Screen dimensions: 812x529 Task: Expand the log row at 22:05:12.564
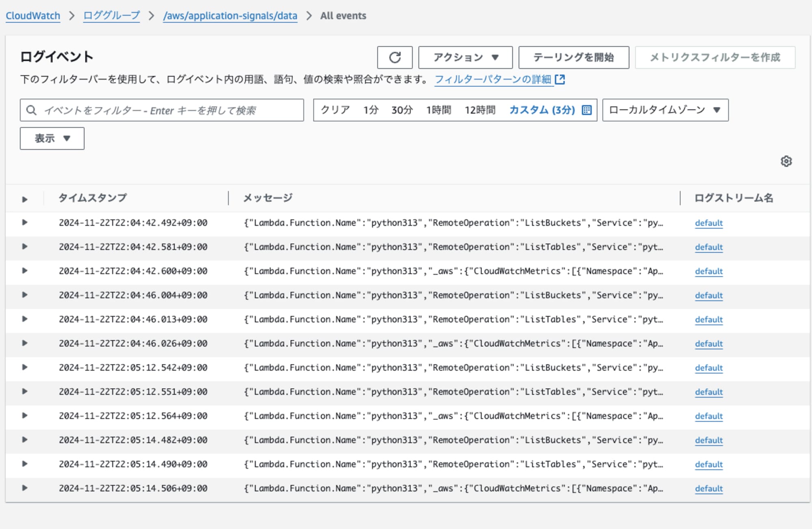[x=25, y=415]
